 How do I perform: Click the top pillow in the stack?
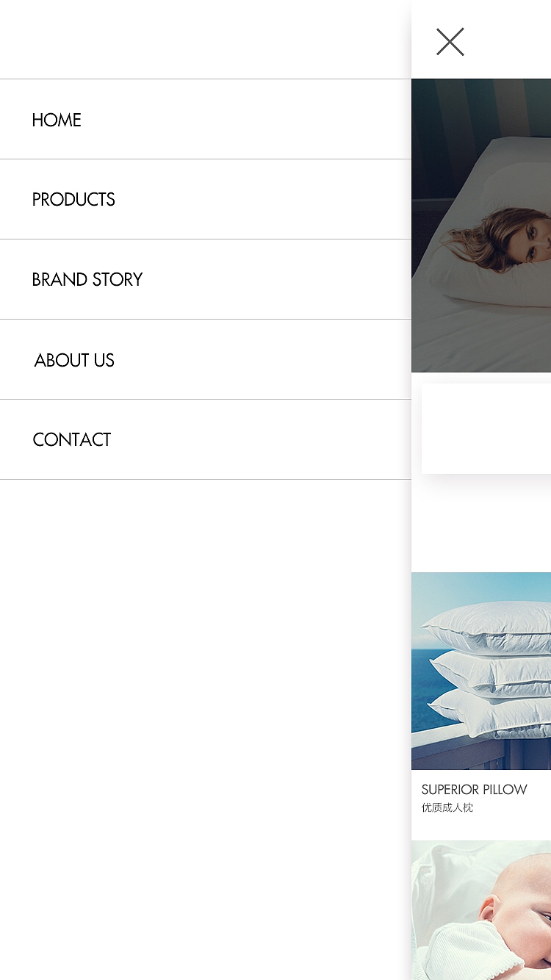[x=489, y=624]
